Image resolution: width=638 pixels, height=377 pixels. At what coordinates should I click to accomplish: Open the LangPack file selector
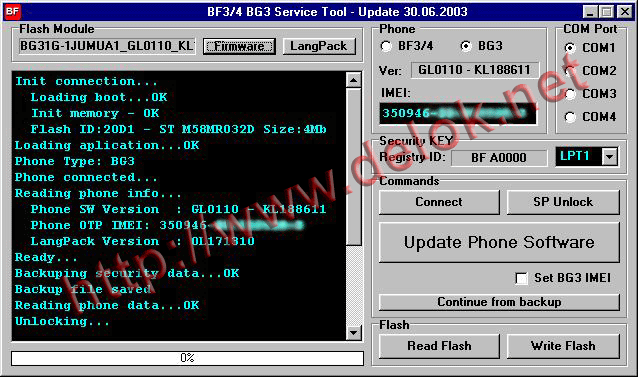click(319, 46)
